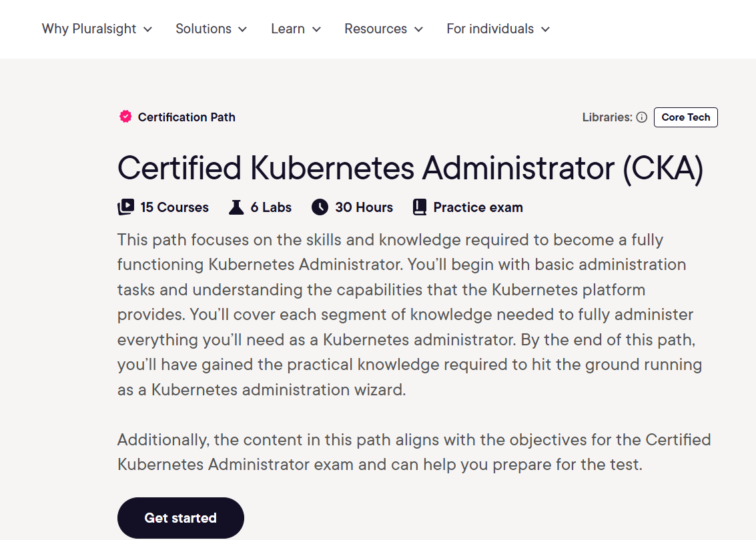Expand the chevron next to Why Pluralsight
The width and height of the screenshot is (756, 540).
pyautogui.click(x=148, y=29)
